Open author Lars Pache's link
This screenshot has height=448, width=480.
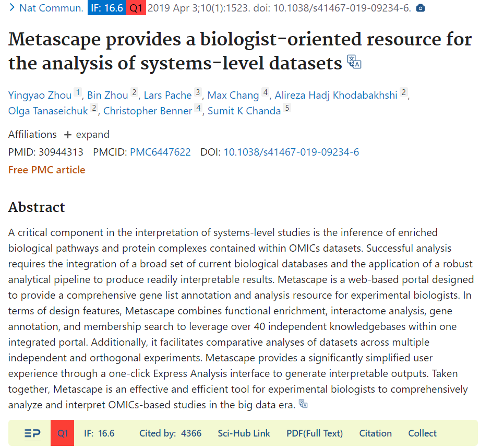pyautogui.click(x=168, y=96)
